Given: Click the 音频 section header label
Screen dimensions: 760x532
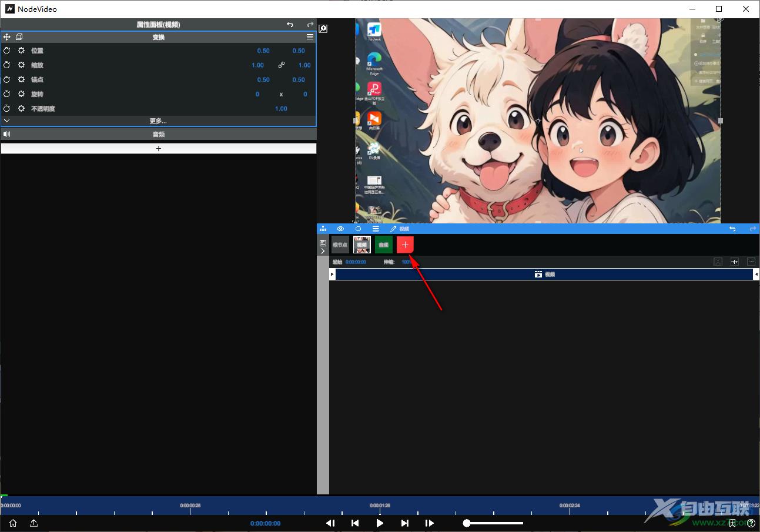Looking at the screenshot, I should pyautogui.click(x=159, y=135).
